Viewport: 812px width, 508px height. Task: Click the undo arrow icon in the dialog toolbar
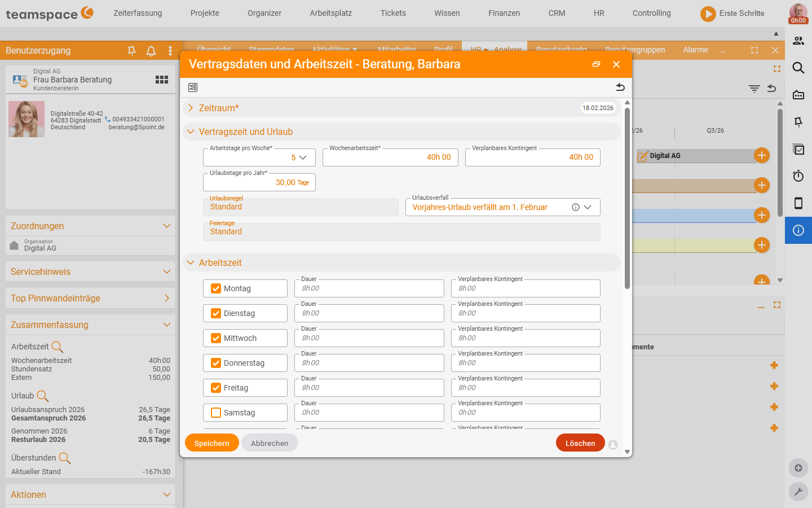tap(620, 87)
